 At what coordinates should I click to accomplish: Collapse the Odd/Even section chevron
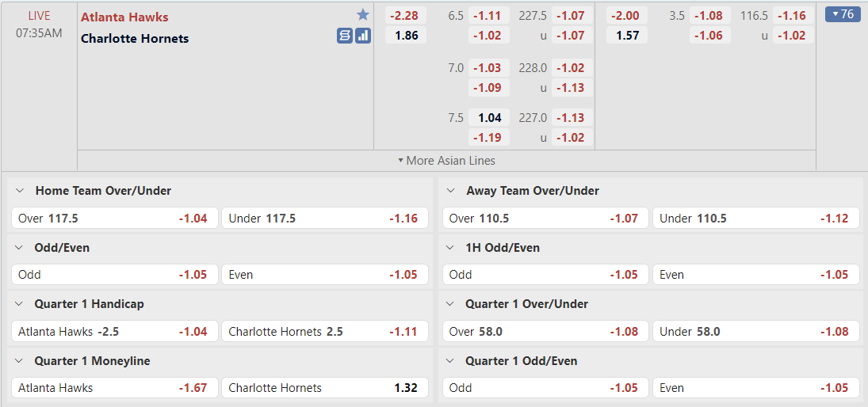point(20,248)
